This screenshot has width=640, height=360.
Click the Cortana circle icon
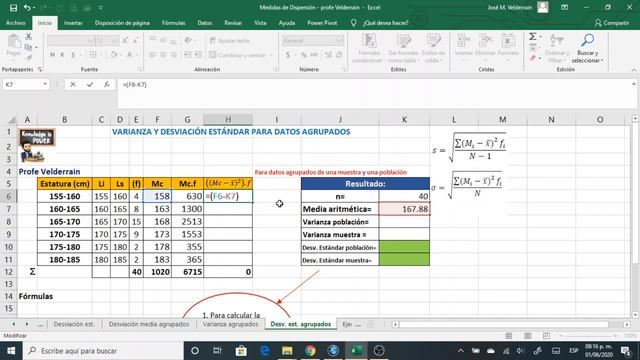[195, 351]
